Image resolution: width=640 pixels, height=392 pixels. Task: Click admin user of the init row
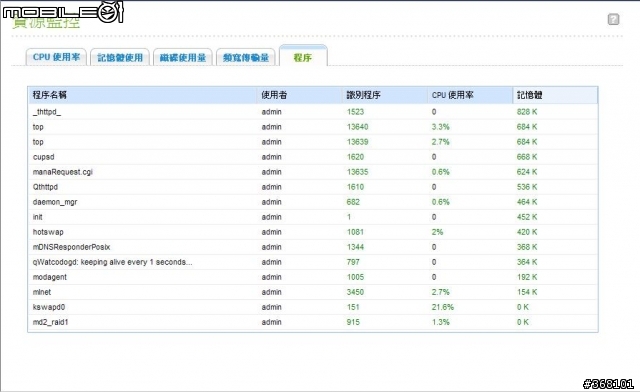pyautogui.click(x=271, y=217)
